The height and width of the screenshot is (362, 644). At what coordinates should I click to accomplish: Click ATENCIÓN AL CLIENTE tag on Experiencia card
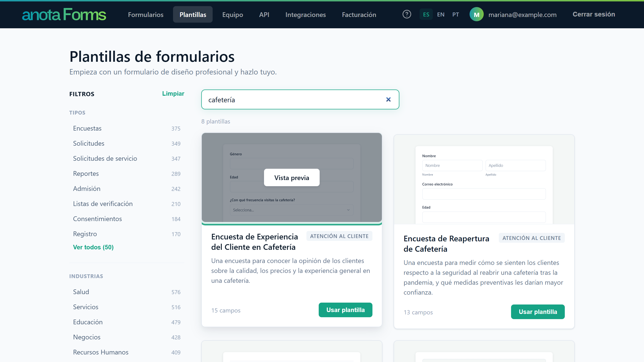pyautogui.click(x=339, y=236)
